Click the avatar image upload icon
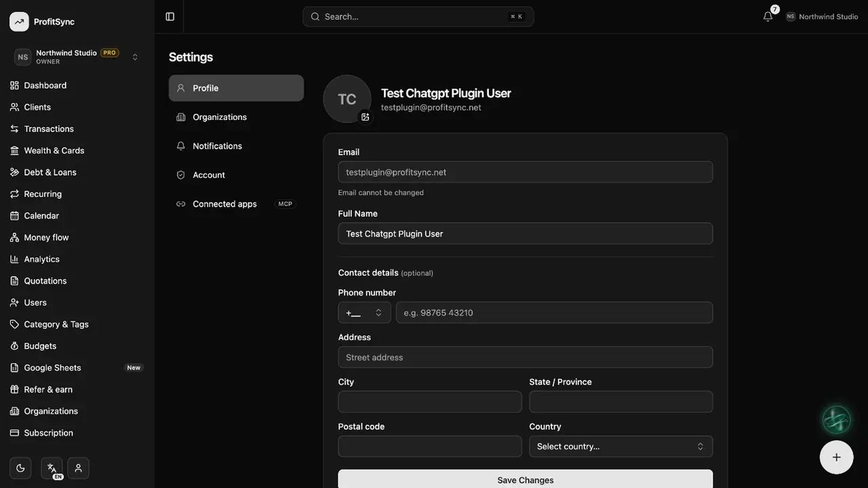The image size is (868, 488). coord(365,117)
